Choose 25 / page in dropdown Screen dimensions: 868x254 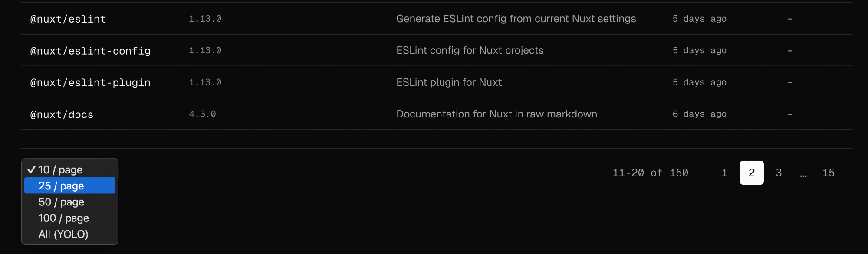pos(61,186)
